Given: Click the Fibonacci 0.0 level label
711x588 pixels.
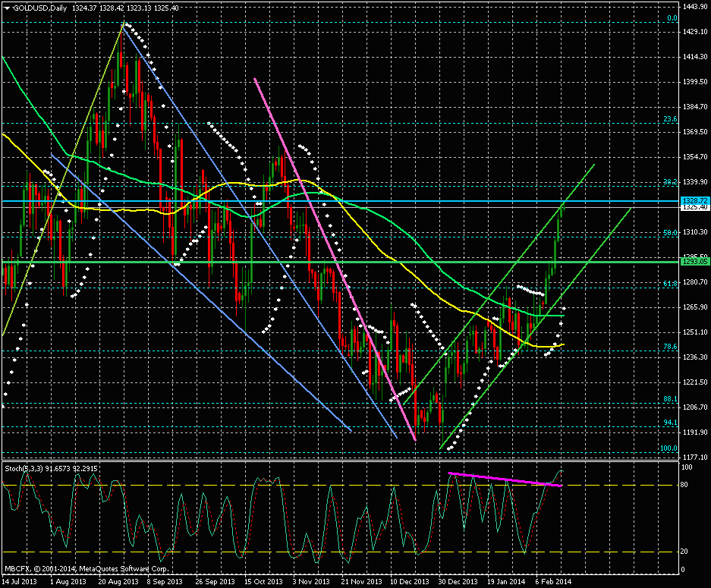Looking at the screenshot, I should pos(672,18).
